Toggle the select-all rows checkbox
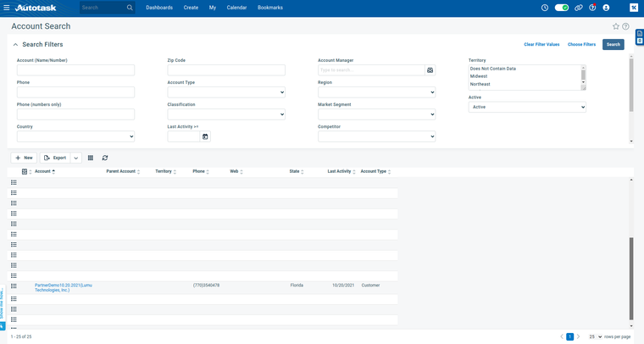Screen dimensions: 644x344 (25, 172)
